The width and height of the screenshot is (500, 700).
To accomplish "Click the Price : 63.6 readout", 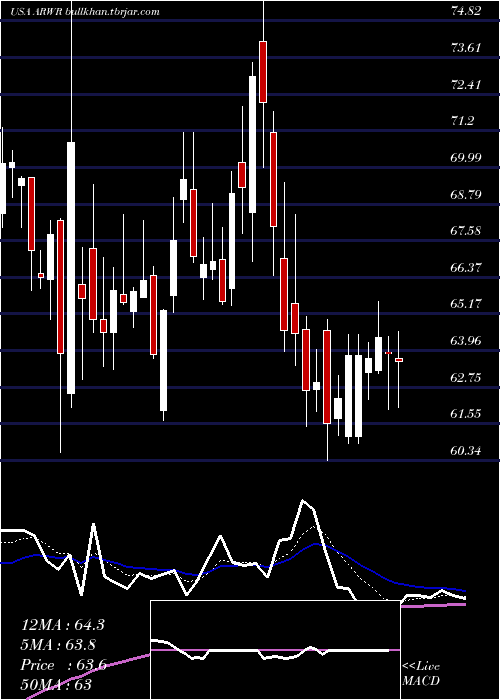I will point(63,665).
